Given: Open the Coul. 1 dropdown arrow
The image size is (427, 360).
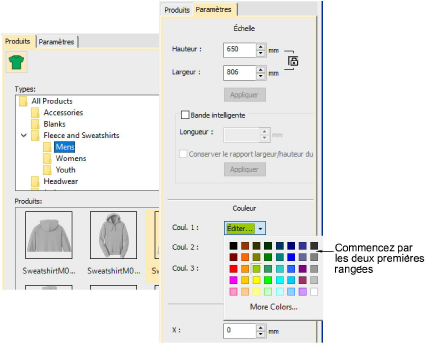Looking at the screenshot, I should (x=261, y=229).
